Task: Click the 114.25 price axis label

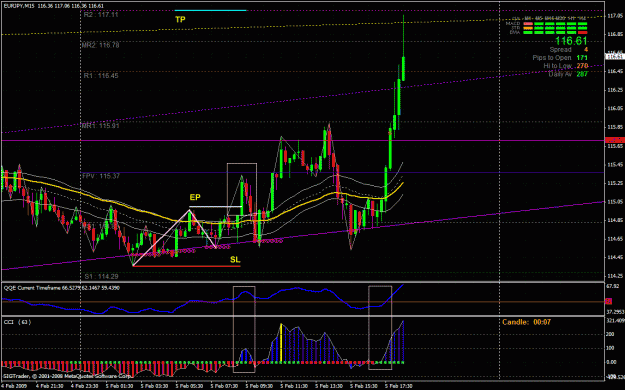Action: click(616, 276)
